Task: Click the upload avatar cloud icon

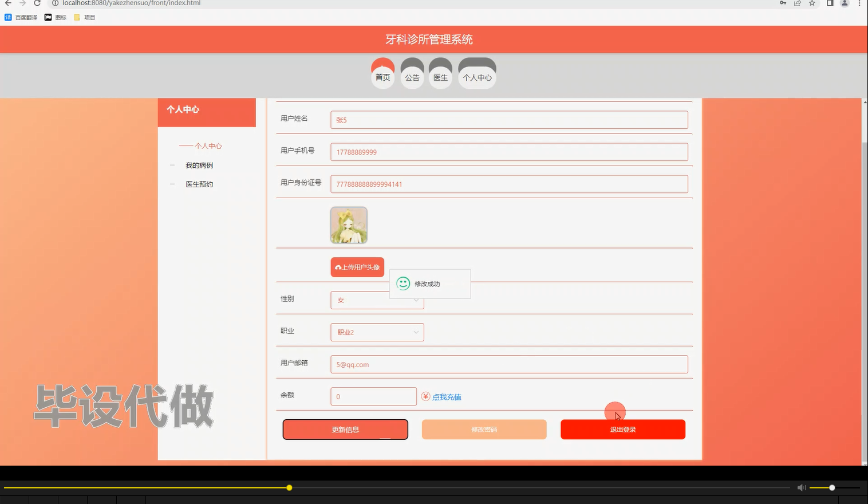Action: pos(339,266)
